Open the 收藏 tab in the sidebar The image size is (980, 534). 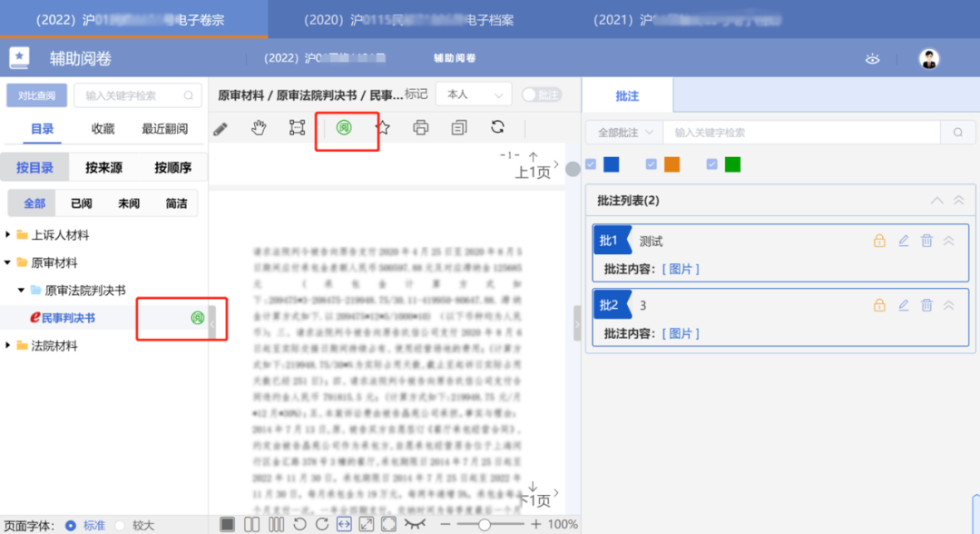coord(102,129)
